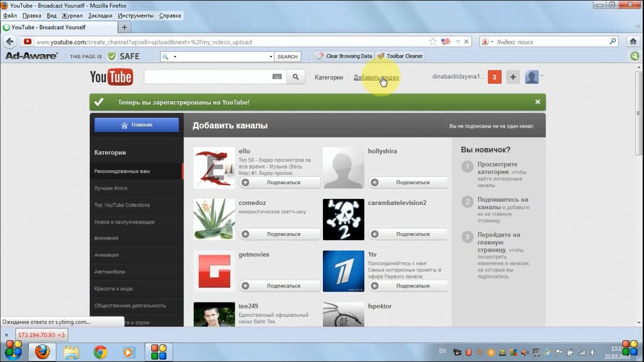644x362 pixels.
Task: Subscribe to the hollyshira channel
Action: tap(408, 183)
